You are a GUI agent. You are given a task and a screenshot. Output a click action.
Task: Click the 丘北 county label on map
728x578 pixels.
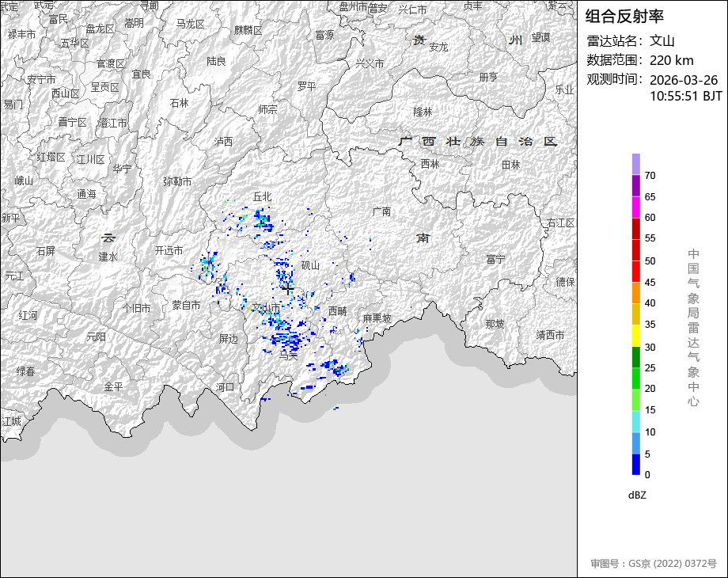pos(262,196)
